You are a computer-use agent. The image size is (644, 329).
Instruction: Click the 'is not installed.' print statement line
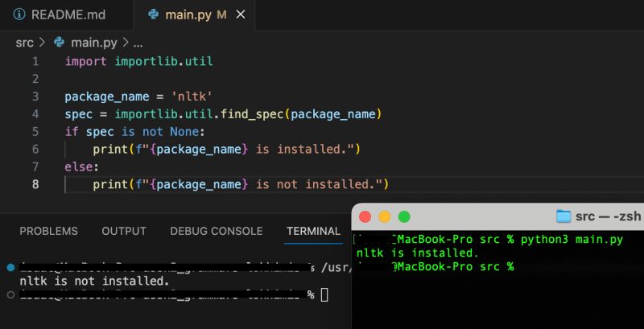tap(240, 184)
